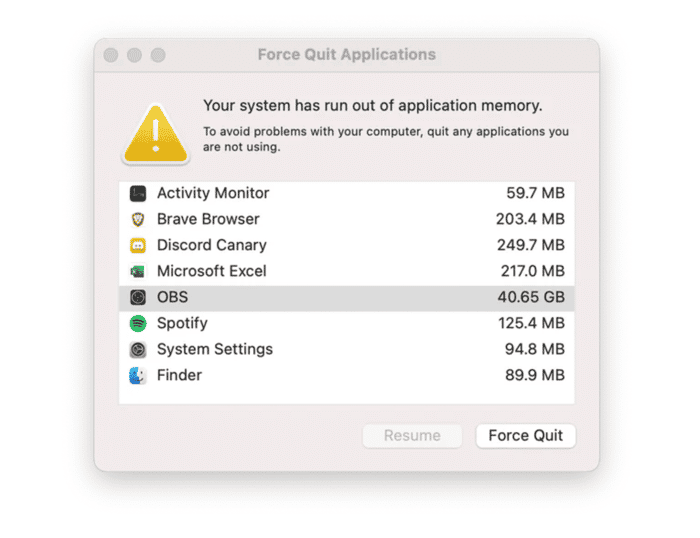
Task: Select Spotify in the application list
Action: click(x=182, y=323)
